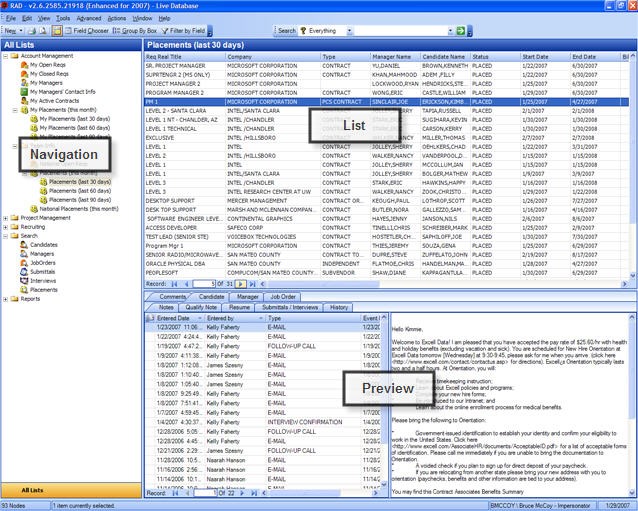Screen dimensions: 638x511
Task: Sort list by Manager Name column header
Action: pyautogui.click(x=390, y=57)
